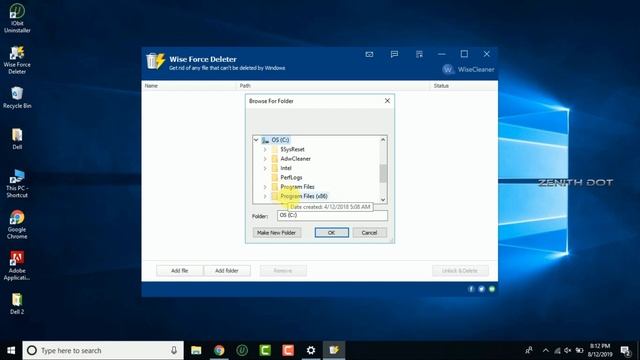The height and width of the screenshot is (360, 640).
Task: Open the menu icon in Wise Force Deleter title bar
Action: click(x=419, y=54)
